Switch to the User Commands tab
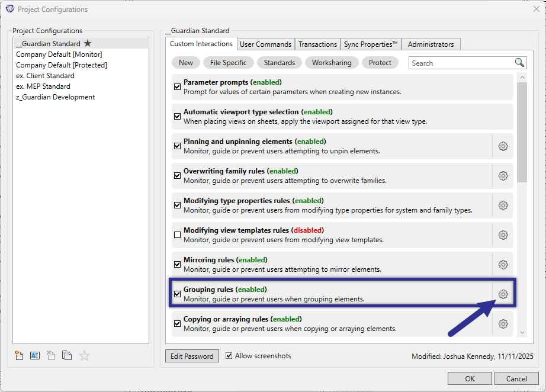Screen dimensions: 546x392 pyautogui.click(x=265, y=44)
